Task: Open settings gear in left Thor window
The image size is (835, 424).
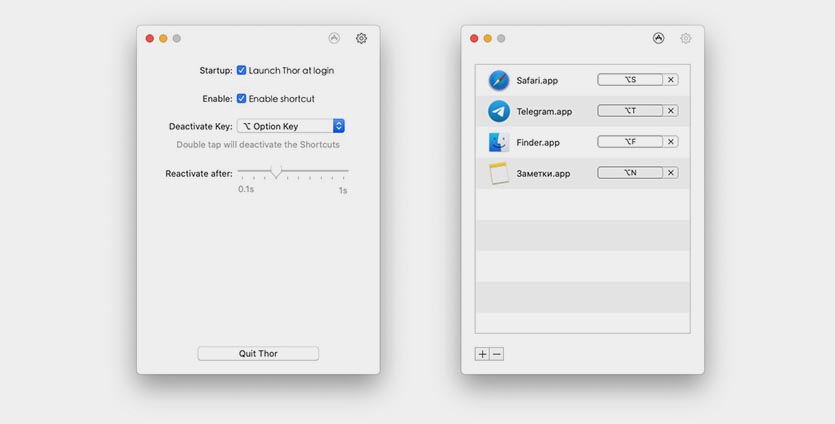Action: (361, 38)
